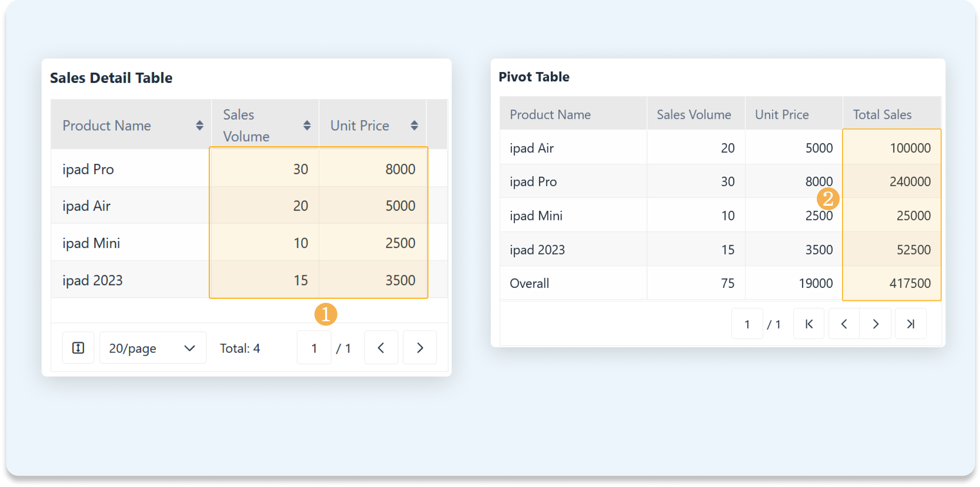Go to previous page in Sales Detail Table
This screenshot has width=980, height=487.
pos(381,348)
